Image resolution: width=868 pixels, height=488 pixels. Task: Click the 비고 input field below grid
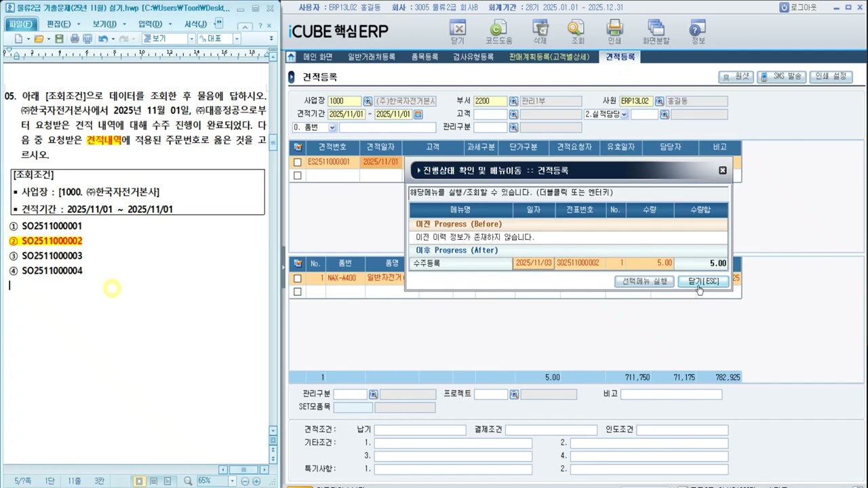[671, 394]
